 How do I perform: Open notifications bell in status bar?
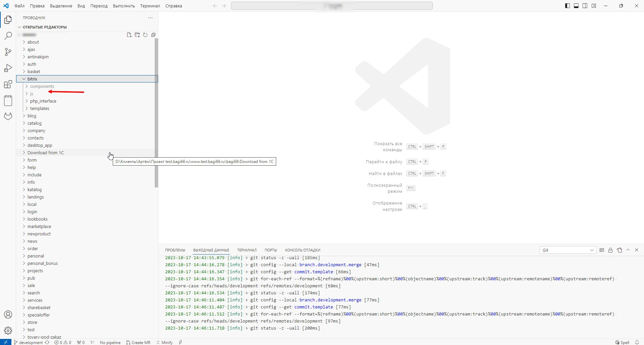click(637, 342)
